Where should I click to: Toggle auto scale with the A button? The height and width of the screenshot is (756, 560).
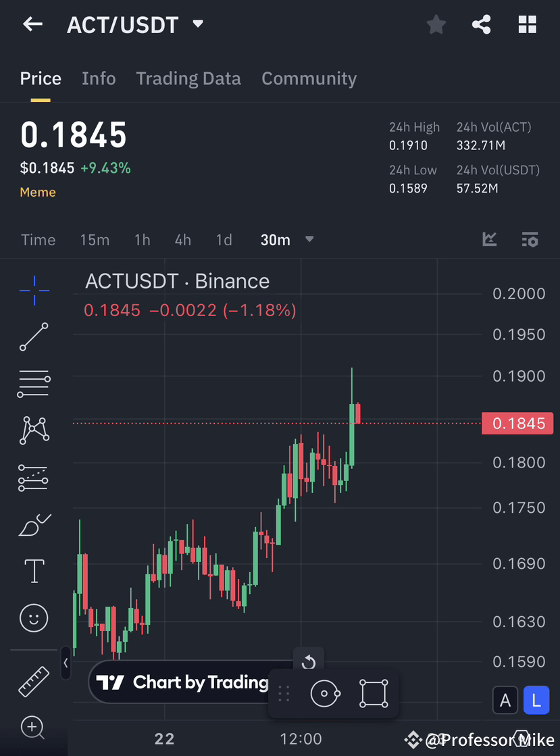click(x=505, y=700)
